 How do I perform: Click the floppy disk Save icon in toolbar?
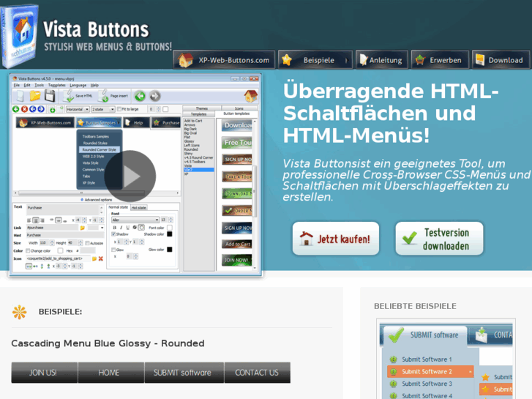[x=50, y=96]
